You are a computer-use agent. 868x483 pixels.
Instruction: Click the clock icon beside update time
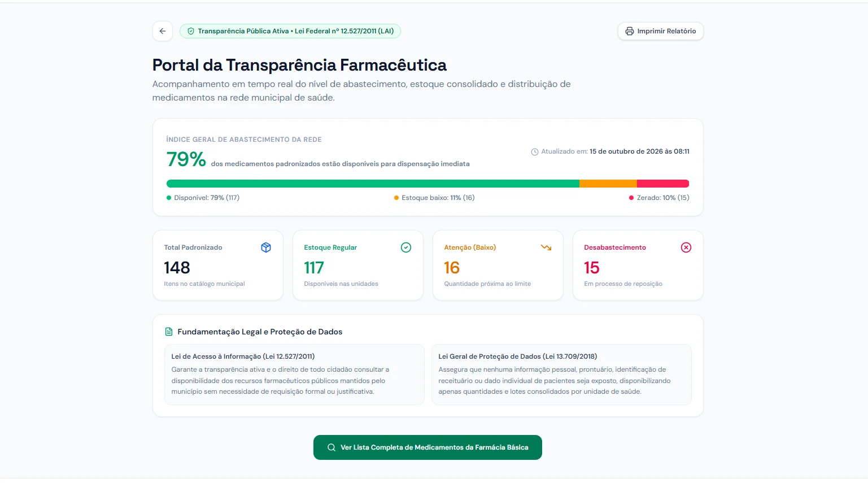coord(535,152)
